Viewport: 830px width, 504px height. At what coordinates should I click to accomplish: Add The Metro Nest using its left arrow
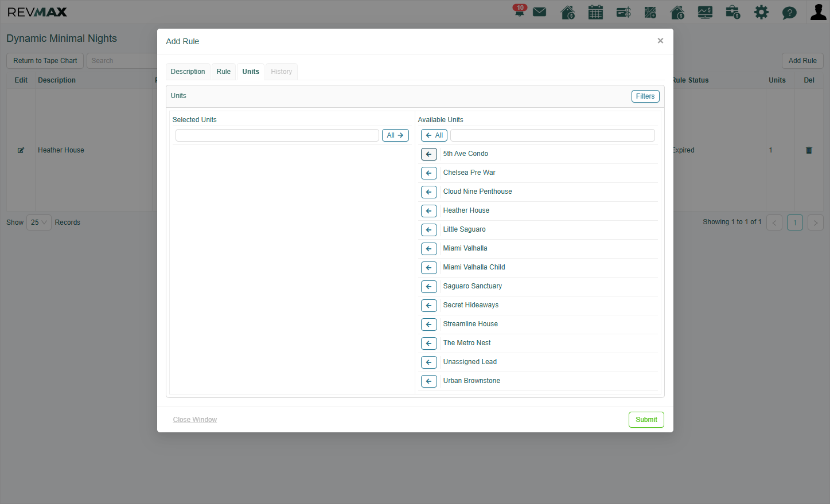pos(428,343)
